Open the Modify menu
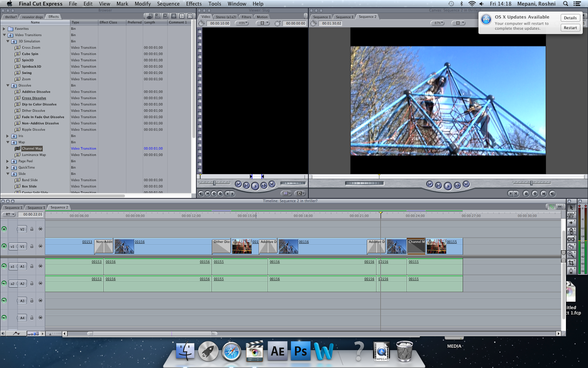The width and height of the screenshot is (588, 368). (x=143, y=4)
